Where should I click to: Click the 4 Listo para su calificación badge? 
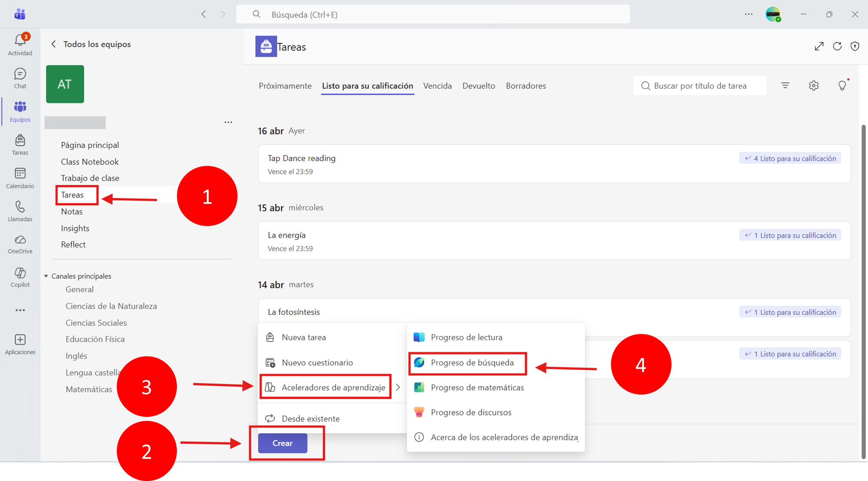[790, 158]
